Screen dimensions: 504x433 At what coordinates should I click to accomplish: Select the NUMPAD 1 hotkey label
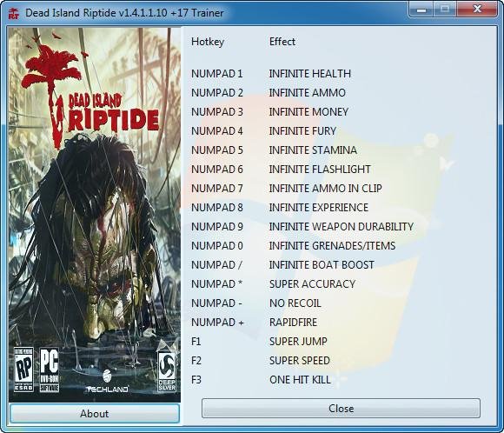(217, 74)
